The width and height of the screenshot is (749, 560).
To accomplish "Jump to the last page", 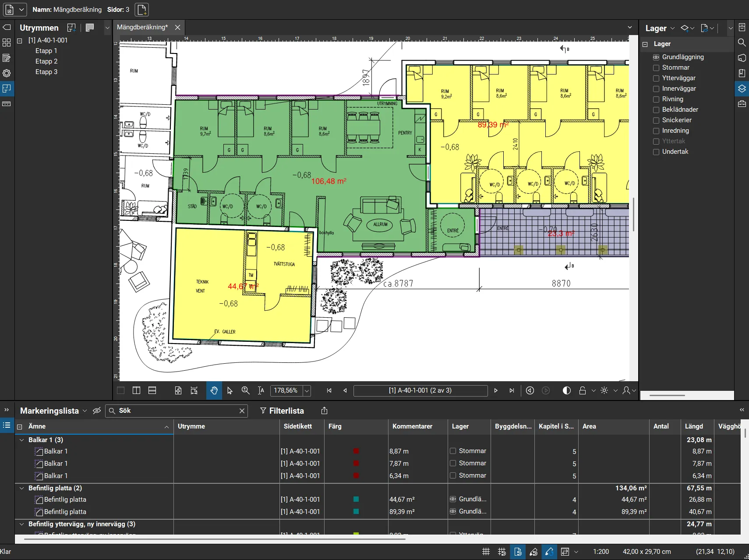I will 512,390.
